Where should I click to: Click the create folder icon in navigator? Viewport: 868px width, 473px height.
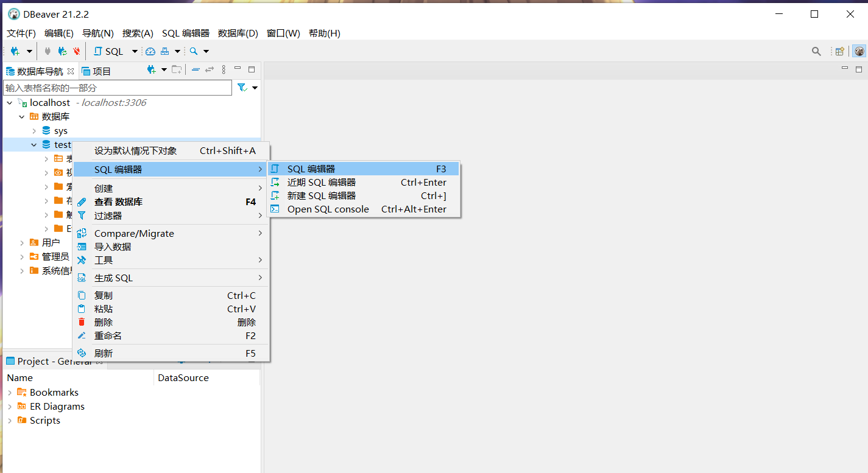coord(177,70)
